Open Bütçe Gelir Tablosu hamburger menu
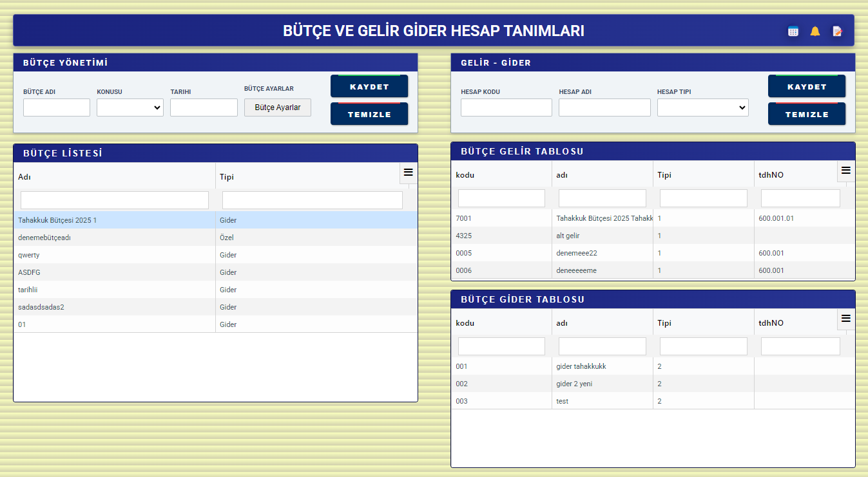Viewport: 868px width, 477px height. [x=846, y=171]
